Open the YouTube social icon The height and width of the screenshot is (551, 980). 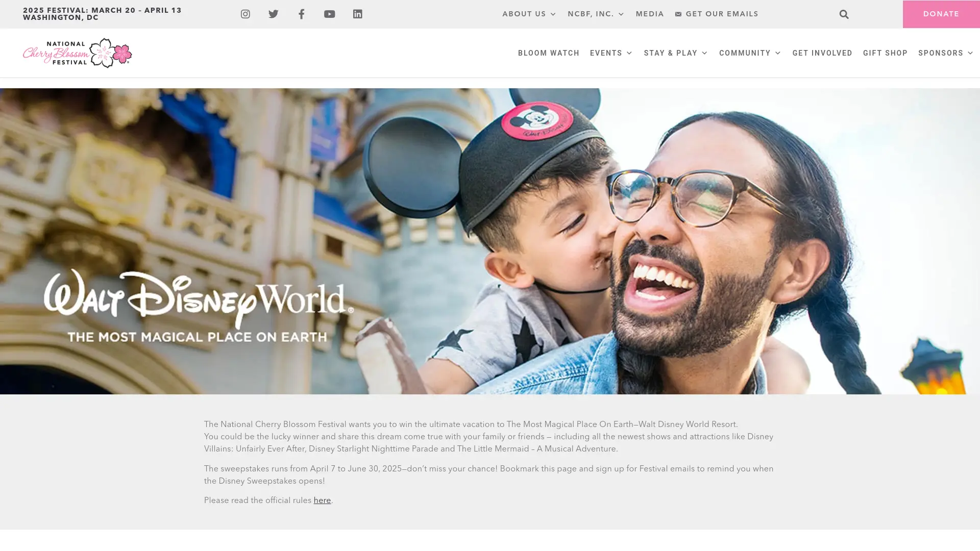330,14
